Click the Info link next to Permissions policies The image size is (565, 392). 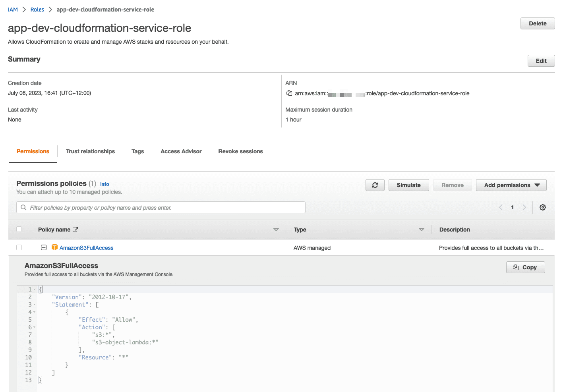[x=104, y=184]
